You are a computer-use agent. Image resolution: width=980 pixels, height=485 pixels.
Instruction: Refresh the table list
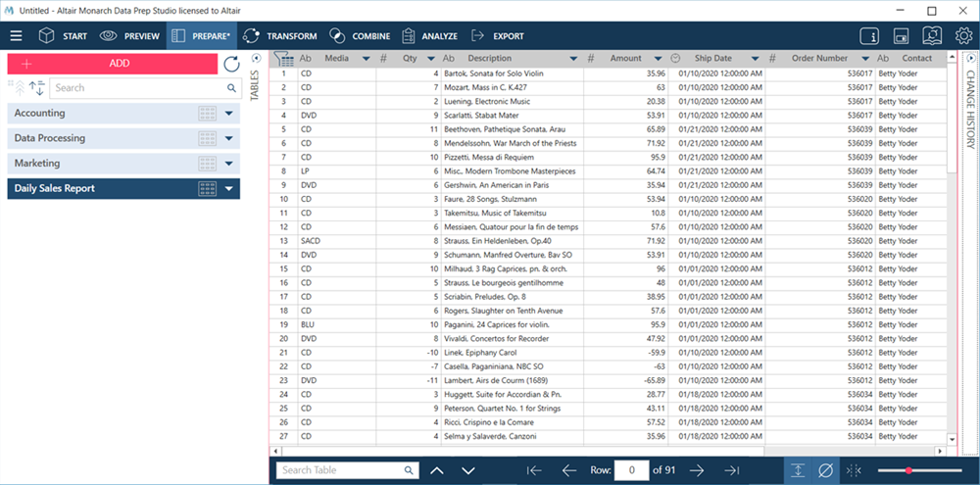pos(232,64)
